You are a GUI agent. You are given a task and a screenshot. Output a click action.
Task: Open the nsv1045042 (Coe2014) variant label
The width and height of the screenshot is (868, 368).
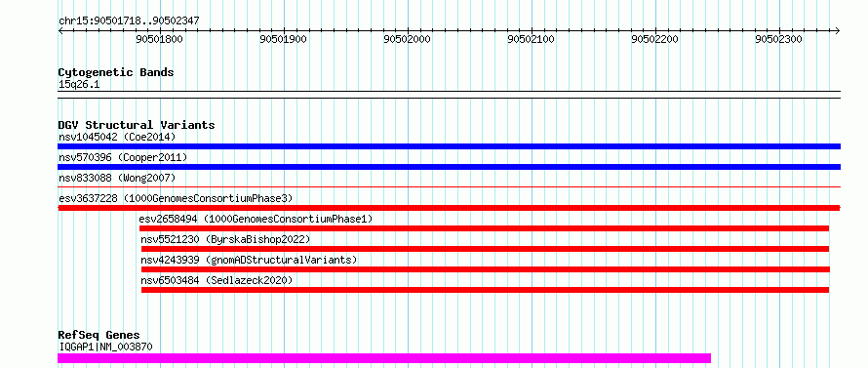click(117, 137)
